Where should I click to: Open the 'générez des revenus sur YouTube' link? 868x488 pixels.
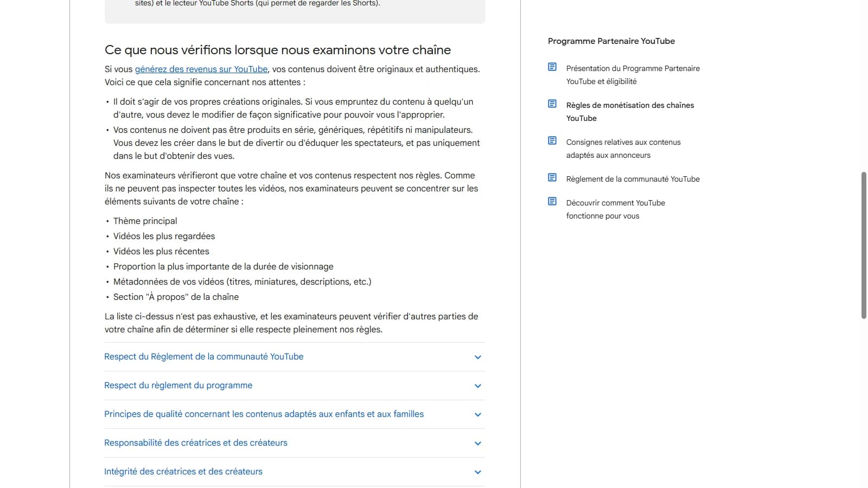click(x=201, y=69)
